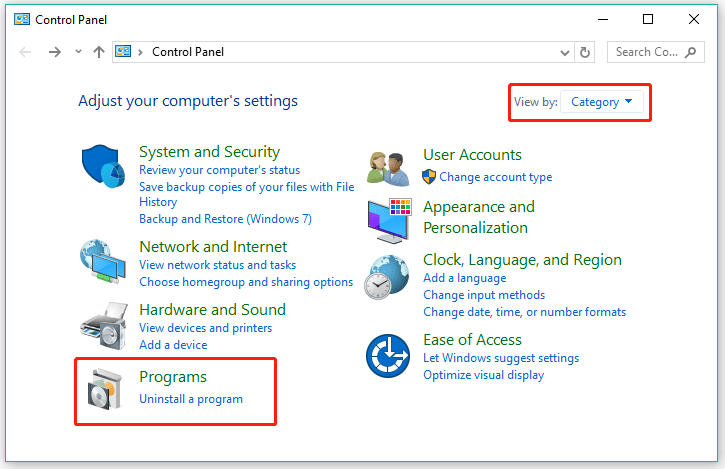Refresh the Control Panel view
725x469 pixels.
tap(585, 52)
